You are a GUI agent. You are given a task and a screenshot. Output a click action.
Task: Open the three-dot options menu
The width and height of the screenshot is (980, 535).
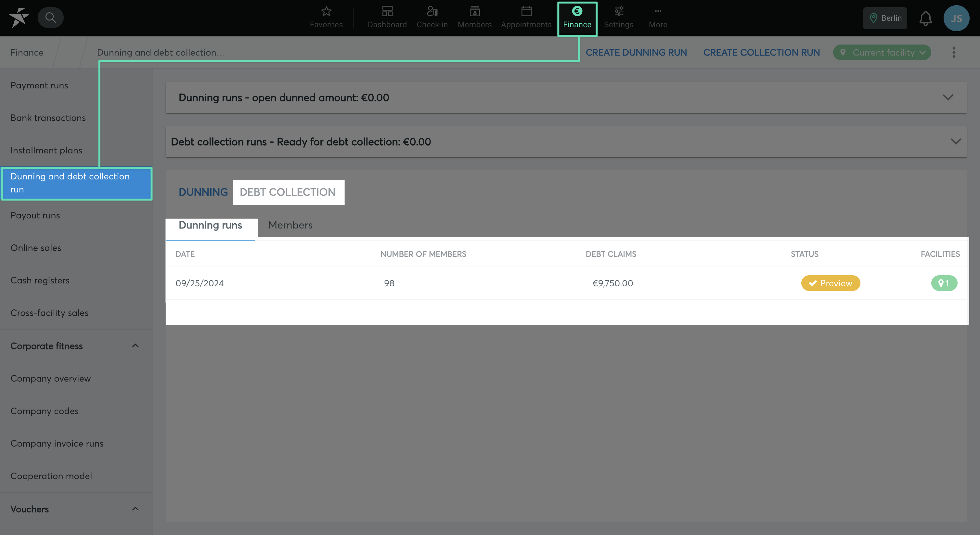pyautogui.click(x=954, y=53)
